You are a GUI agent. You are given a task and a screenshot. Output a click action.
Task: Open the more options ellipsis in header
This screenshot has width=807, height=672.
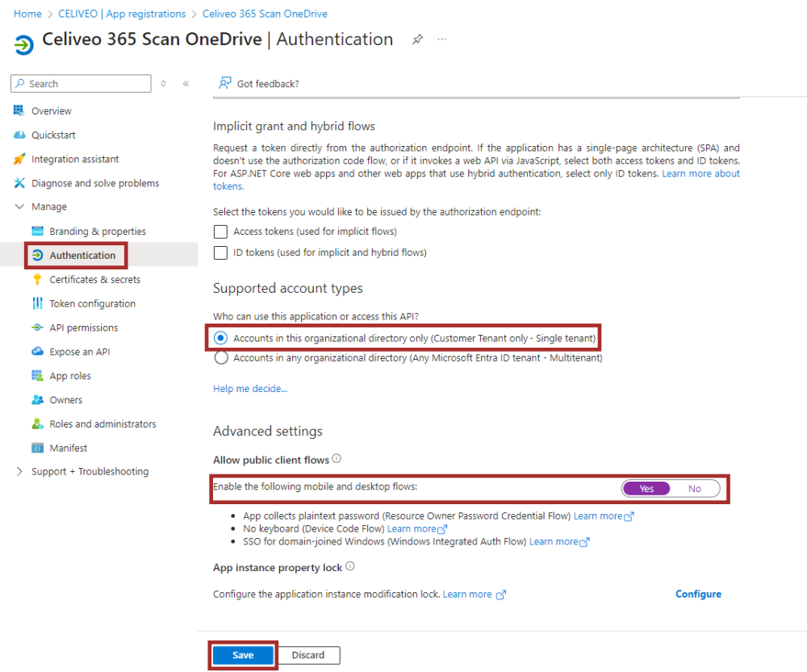point(442,40)
